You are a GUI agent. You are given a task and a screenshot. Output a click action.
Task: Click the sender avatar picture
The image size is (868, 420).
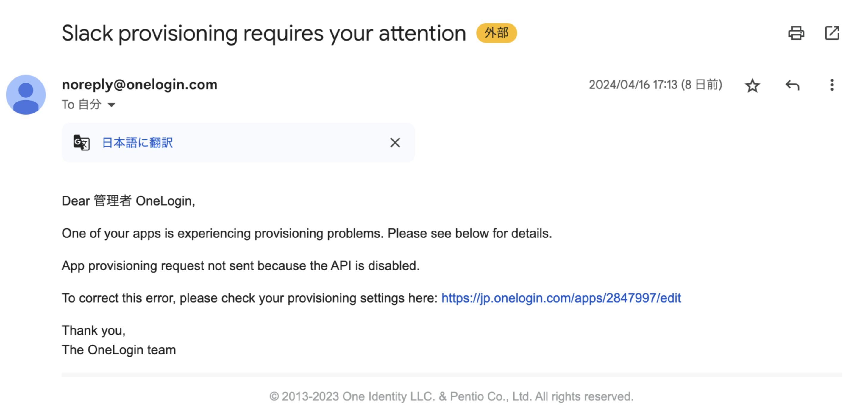pyautogui.click(x=26, y=95)
